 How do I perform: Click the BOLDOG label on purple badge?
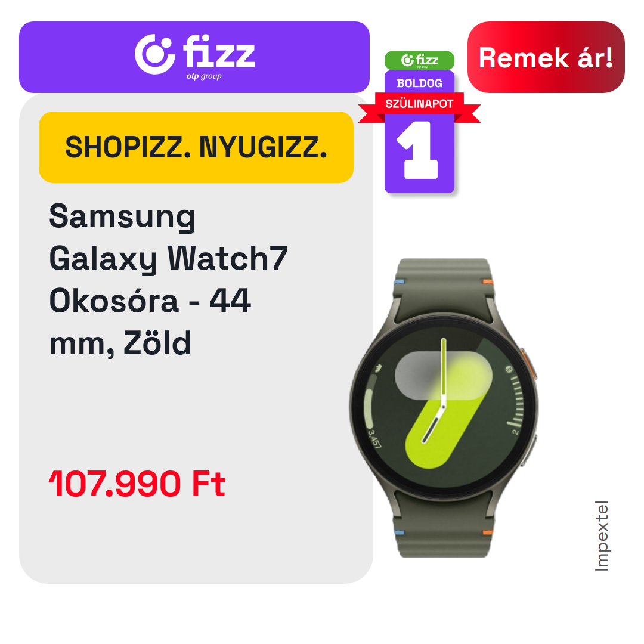point(419,83)
